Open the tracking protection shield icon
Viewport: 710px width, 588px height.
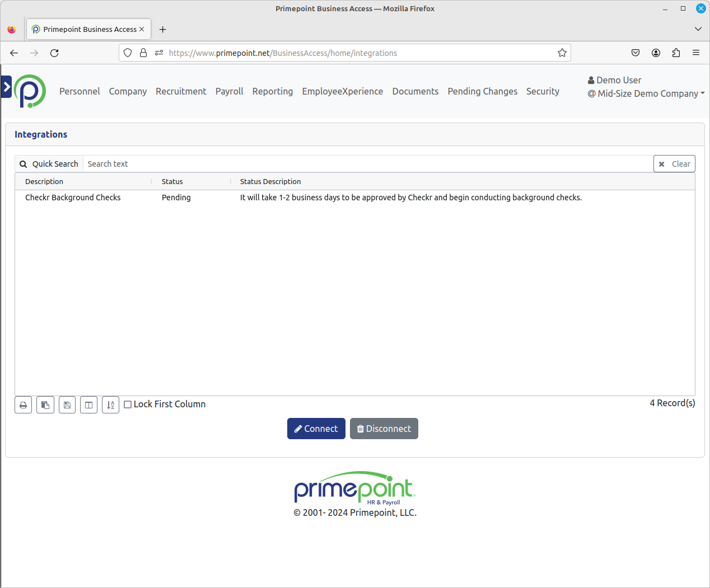click(x=128, y=53)
